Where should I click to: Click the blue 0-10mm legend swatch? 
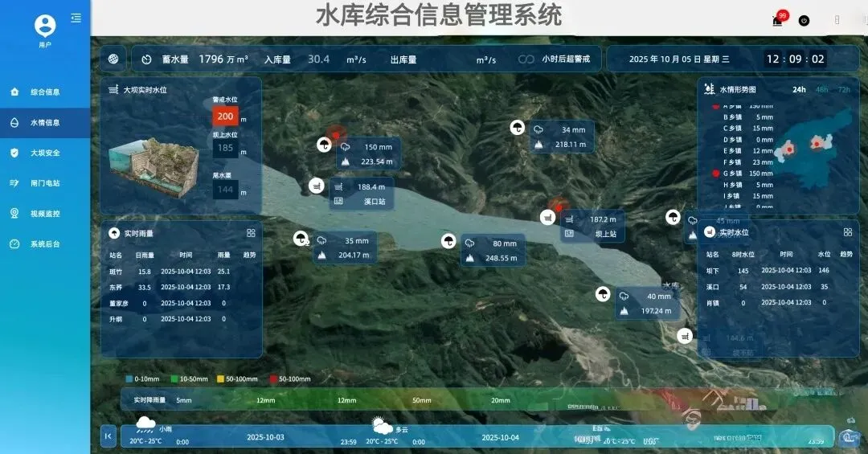pyautogui.click(x=129, y=378)
